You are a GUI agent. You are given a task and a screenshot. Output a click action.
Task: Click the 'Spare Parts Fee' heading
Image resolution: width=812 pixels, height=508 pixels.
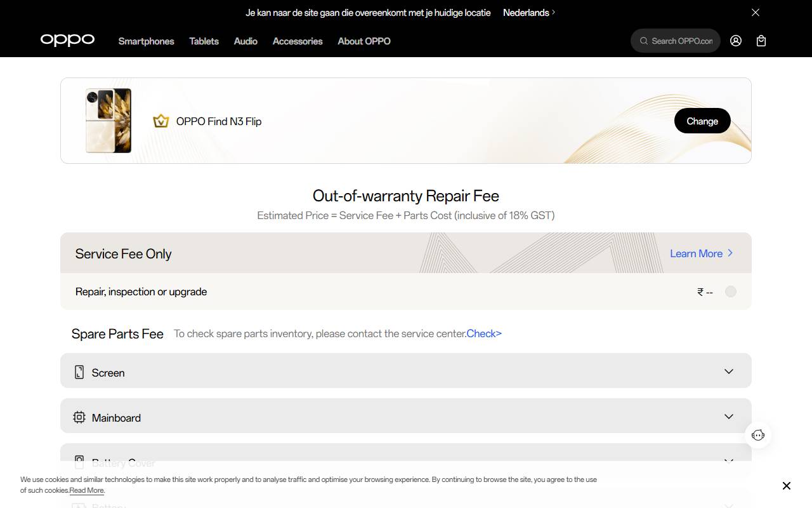(117, 334)
